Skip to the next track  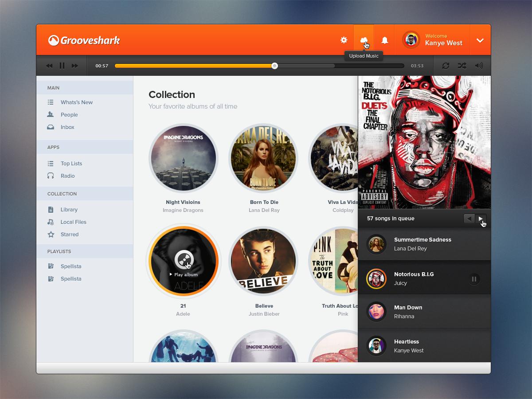click(x=75, y=66)
